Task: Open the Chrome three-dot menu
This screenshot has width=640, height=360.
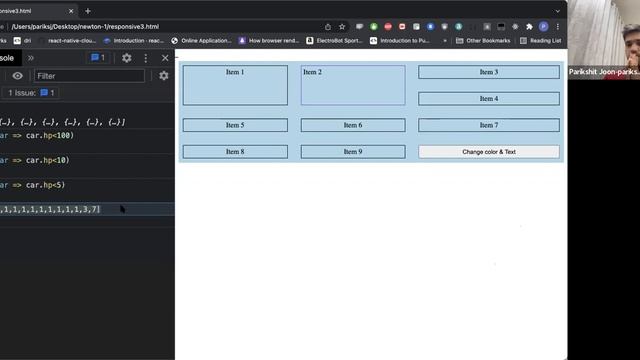Action: [x=558, y=27]
